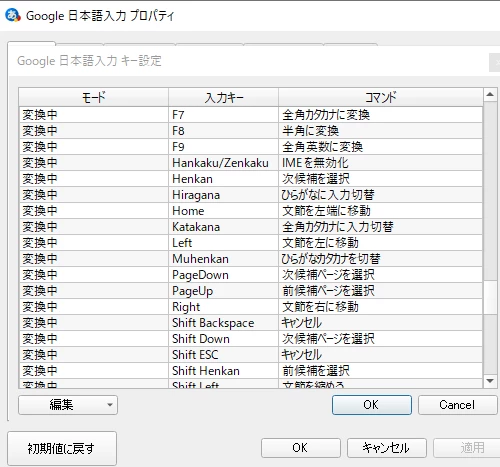Open the 編集 dropdown button
Image resolution: width=500 pixels, height=467 pixels.
click(x=68, y=405)
